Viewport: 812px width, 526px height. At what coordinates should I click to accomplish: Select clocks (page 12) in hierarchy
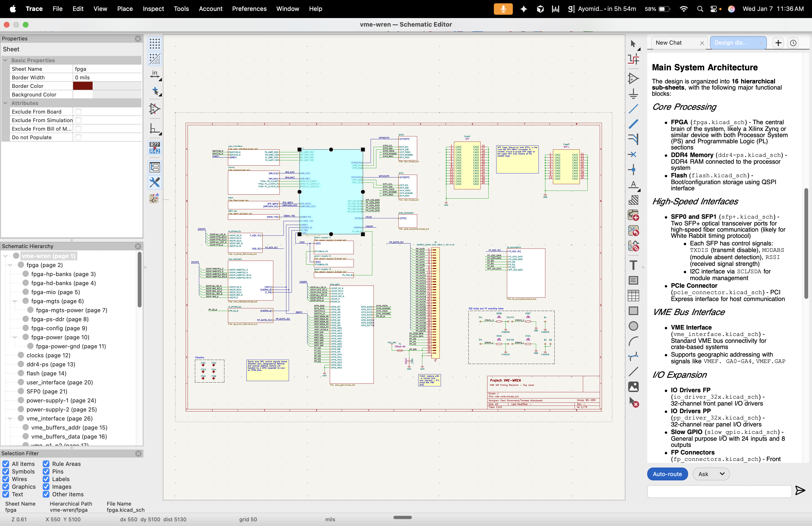tap(48, 355)
